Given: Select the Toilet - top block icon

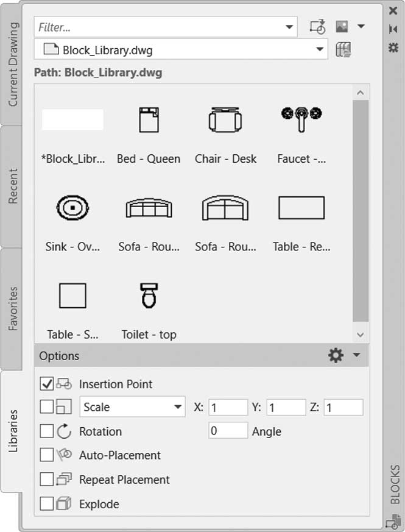Looking at the screenshot, I should 149,295.
